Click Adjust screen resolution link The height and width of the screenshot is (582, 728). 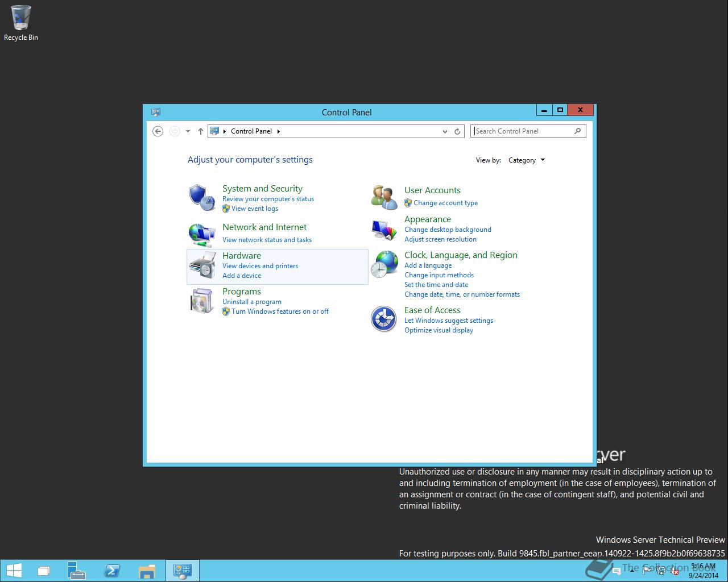tap(440, 239)
